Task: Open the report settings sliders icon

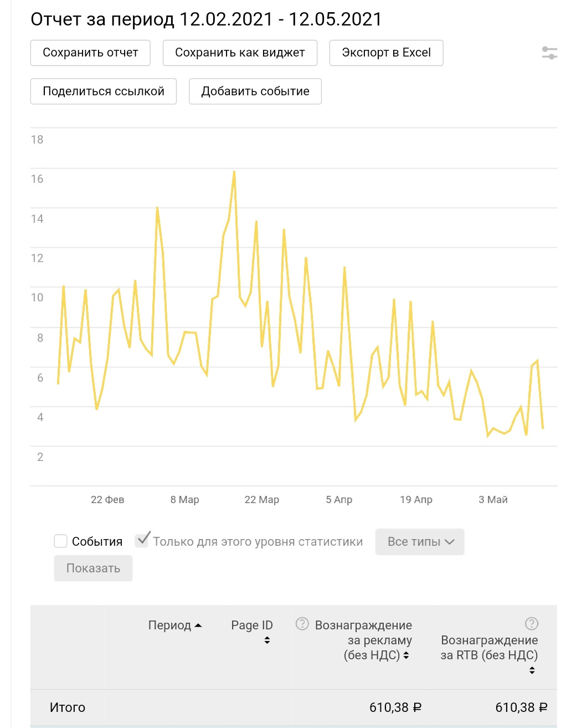Action: (x=549, y=53)
